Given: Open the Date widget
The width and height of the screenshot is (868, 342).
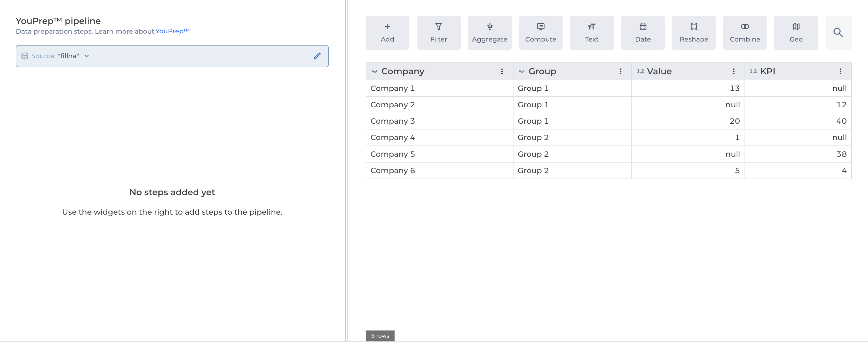Looking at the screenshot, I should (x=643, y=33).
